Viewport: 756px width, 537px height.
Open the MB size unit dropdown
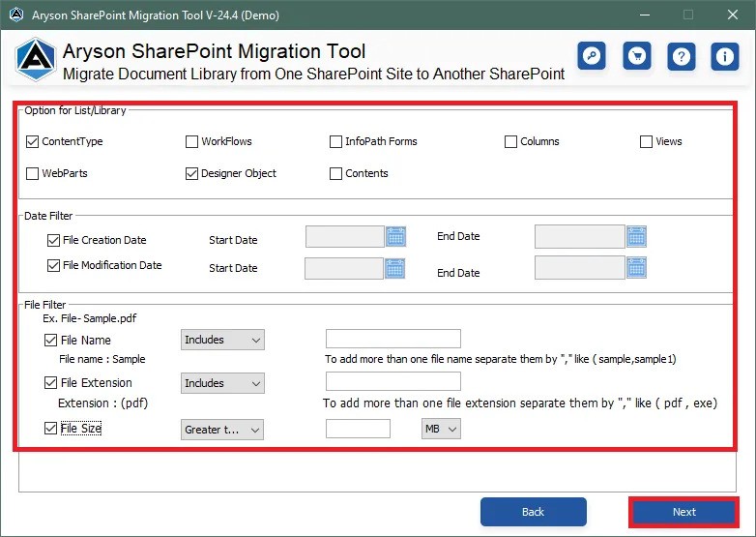point(441,428)
